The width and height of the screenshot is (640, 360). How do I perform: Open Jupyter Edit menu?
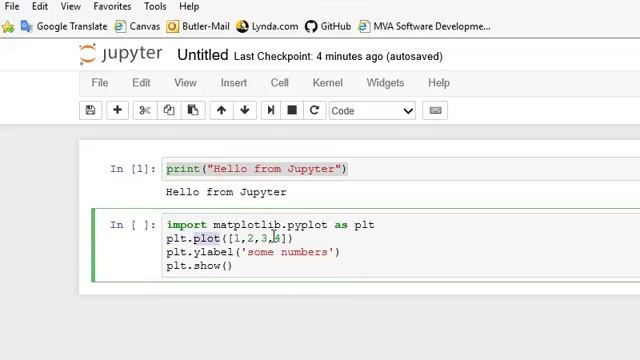click(x=141, y=83)
